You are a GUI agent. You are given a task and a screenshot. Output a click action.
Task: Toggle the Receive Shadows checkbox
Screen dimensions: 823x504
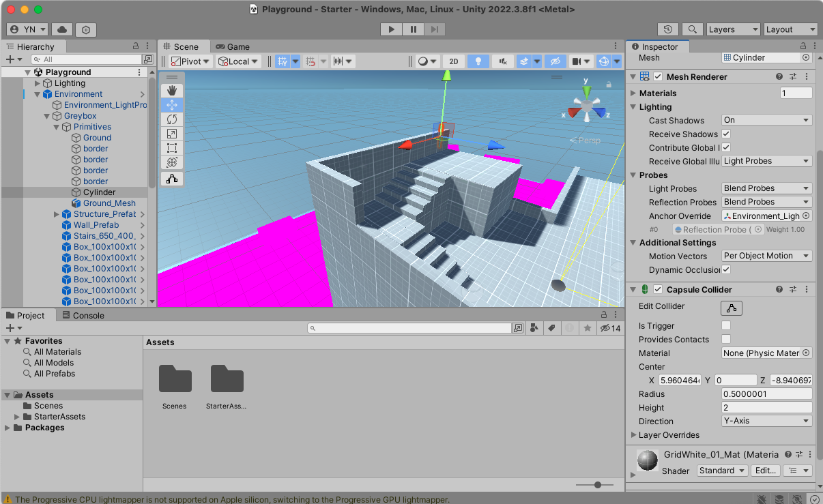click(726, 134)
